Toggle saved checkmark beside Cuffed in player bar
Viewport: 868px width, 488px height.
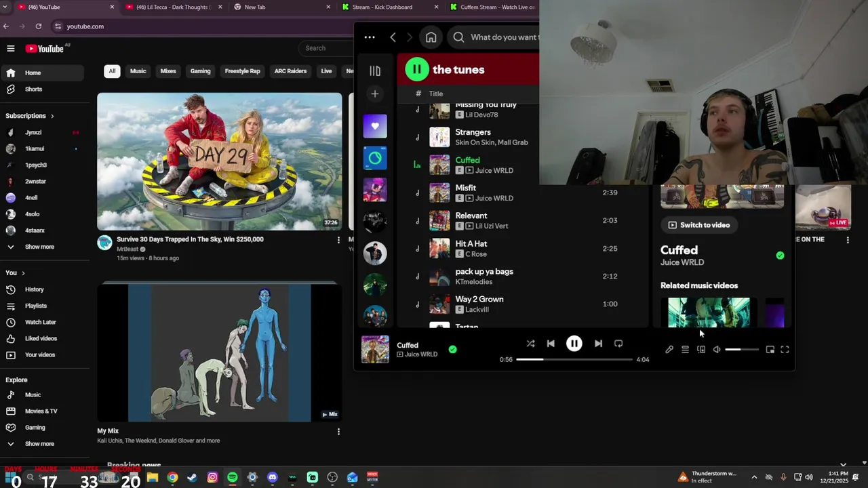[x=452, y=350]
